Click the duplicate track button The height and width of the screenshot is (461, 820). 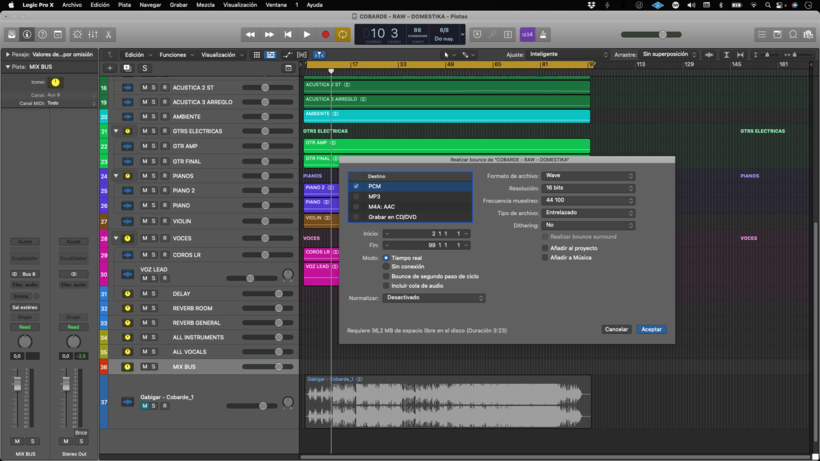127,68
